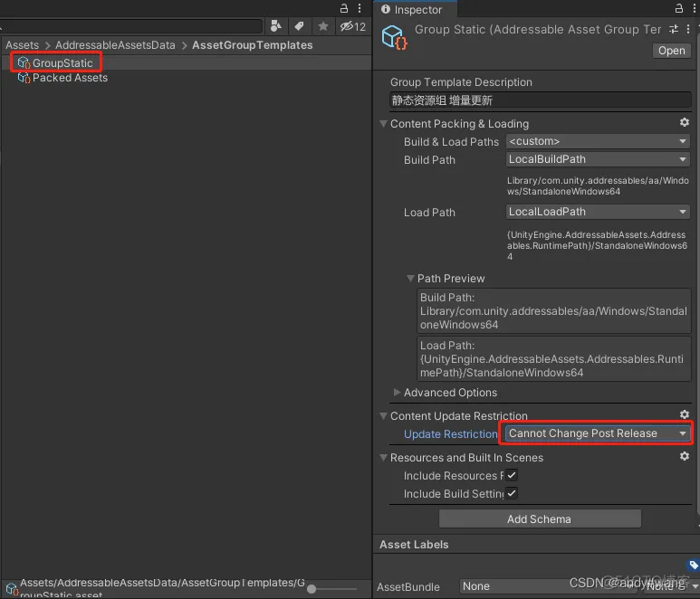This screenshot has height=599, width=700.
Task: Go to AddressableAssetsData breadcrumb
Action: coord(115,45)
